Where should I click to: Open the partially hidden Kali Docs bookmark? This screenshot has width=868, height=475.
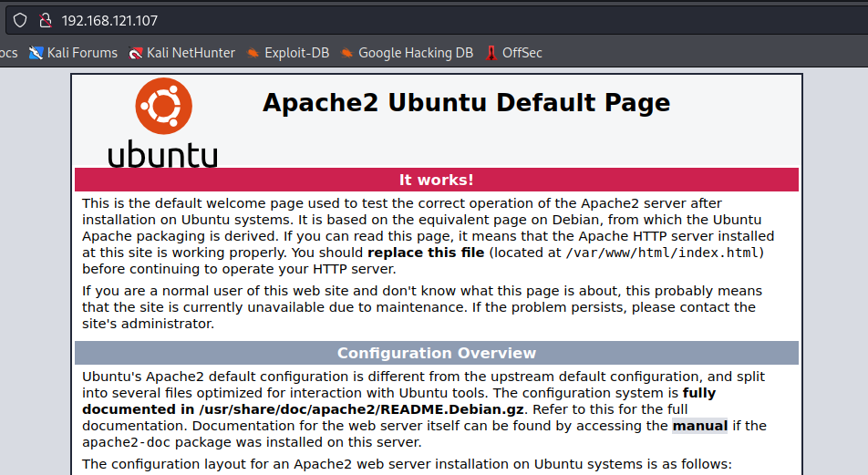tap(7, 53)
